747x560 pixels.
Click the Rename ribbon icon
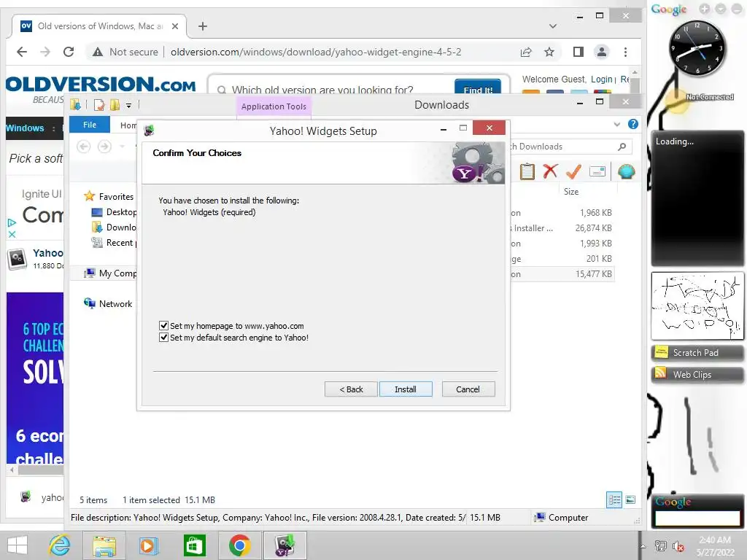point(597,171)
